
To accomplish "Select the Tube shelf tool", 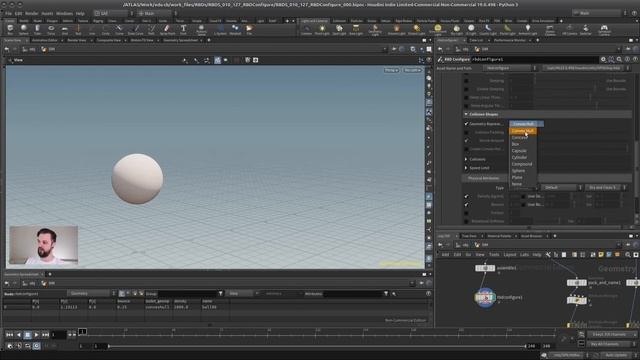I will (37, 29).
